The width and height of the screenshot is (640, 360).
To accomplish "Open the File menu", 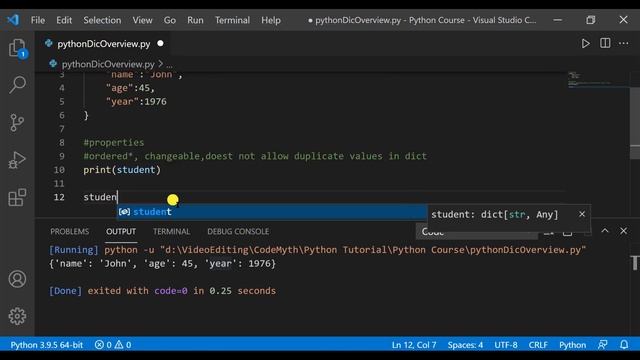I will click(x=38, y=20).
